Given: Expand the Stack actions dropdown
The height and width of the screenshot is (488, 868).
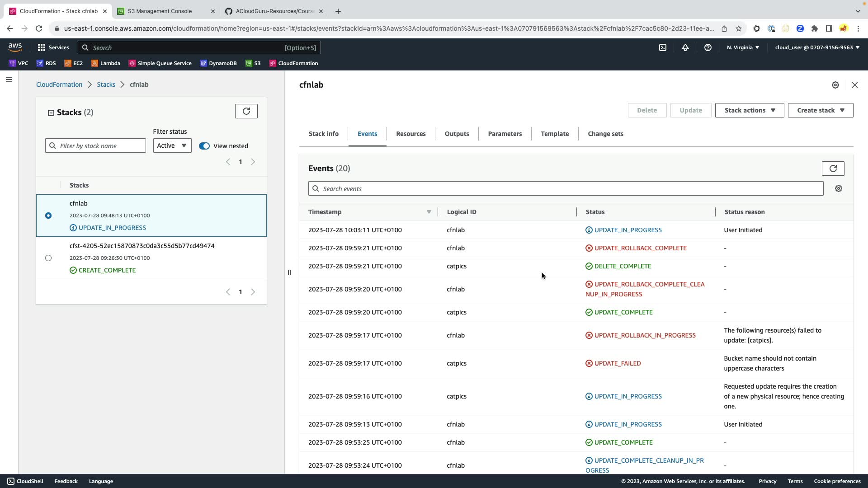Looking at the screenshot, I should coord(749,110).
